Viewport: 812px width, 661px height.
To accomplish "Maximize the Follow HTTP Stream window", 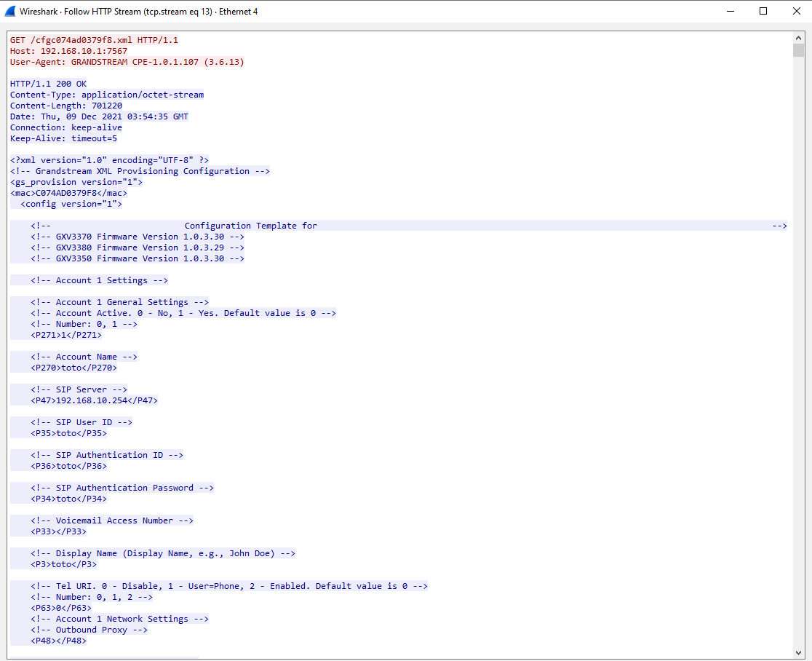I will [x=763, y=11].
